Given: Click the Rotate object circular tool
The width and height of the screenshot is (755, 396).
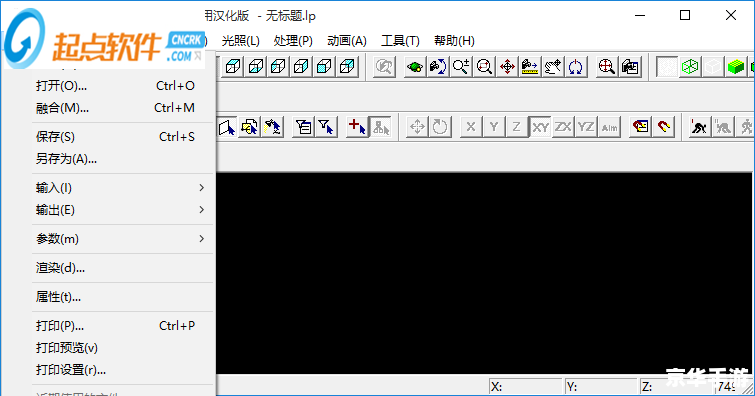Looking at the screenshot, I should click(x=440, y=127).
